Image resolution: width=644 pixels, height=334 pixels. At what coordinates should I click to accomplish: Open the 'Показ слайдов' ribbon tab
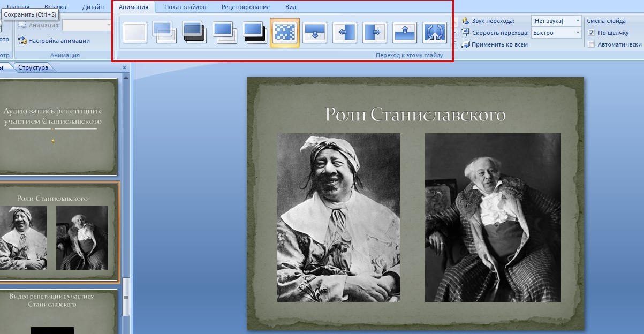tap(185, 7)
